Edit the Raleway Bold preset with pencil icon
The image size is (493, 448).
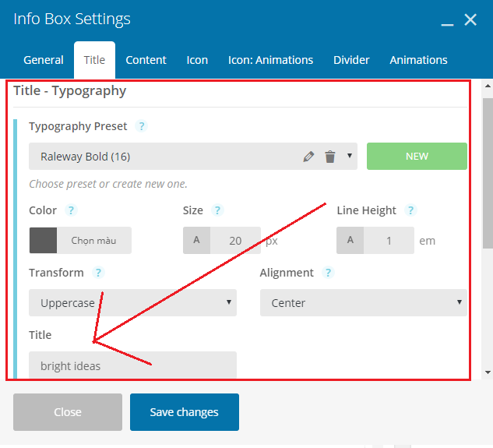308,157
